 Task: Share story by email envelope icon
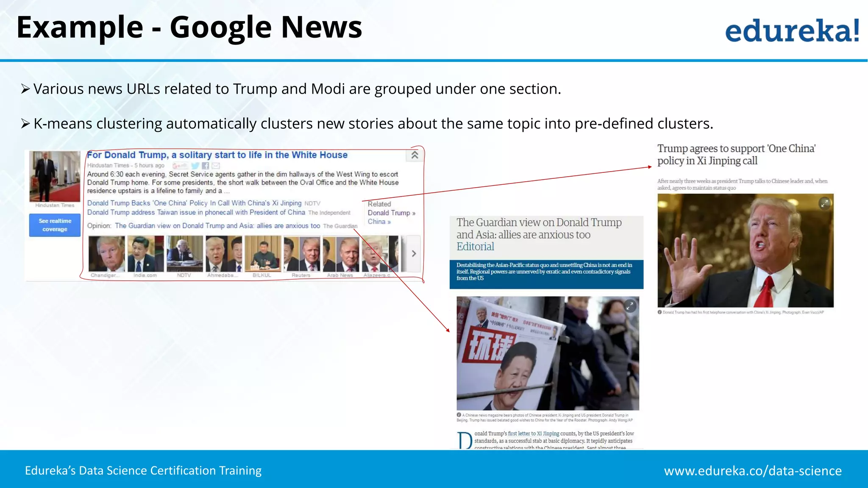216,166
